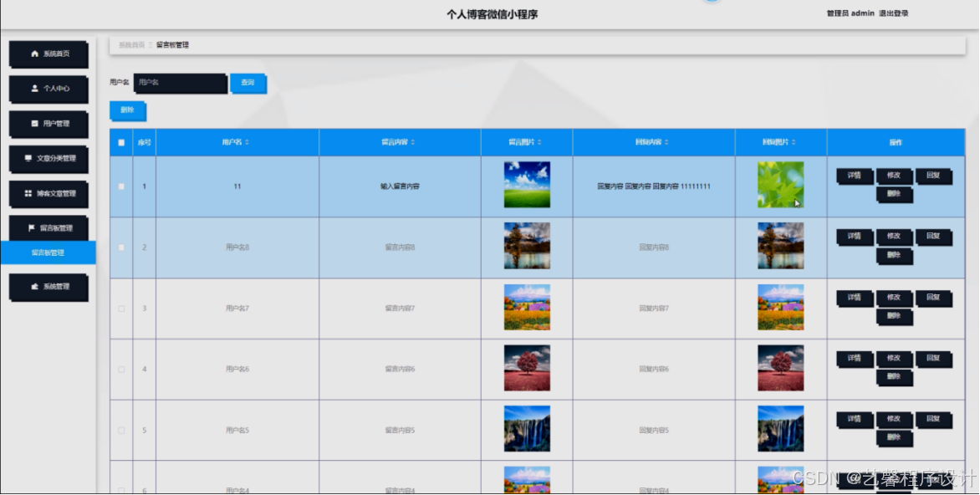This screenshot has width=980, height=495.
Task: Select the highlighted 留言板管理 submenu item
Action: tap(48, 253)
